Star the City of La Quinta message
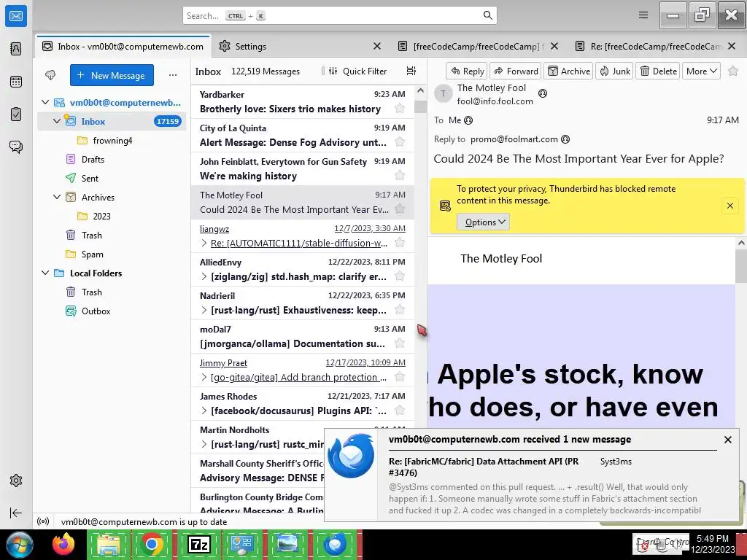 (x=400, y=142)
